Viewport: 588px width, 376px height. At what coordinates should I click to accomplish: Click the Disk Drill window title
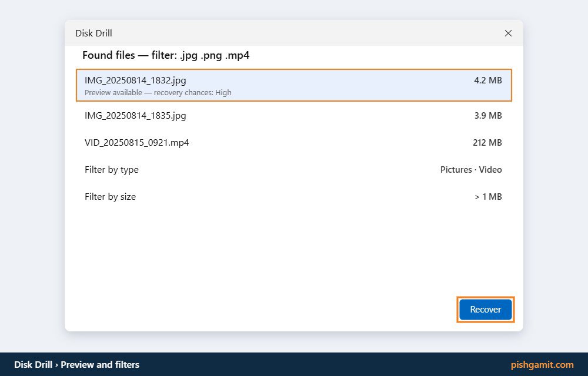[x=93, y=33]
